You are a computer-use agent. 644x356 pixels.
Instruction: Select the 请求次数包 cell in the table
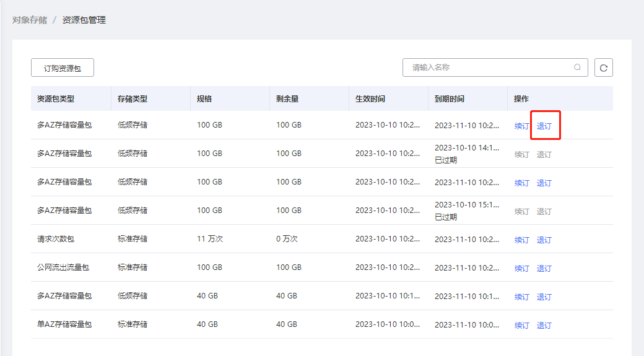coord(56,239)
